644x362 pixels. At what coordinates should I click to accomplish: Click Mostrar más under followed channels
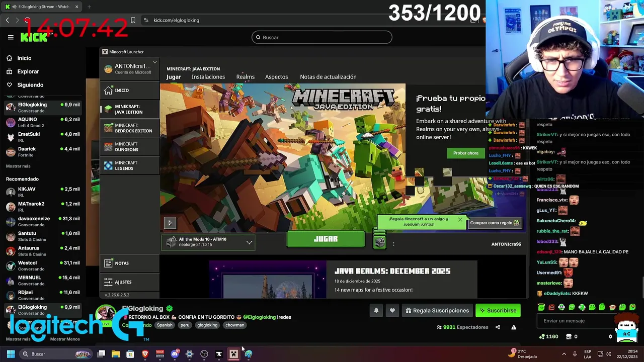(x=18, y=166)
